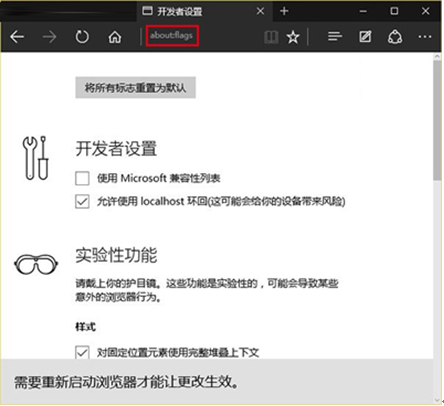The width and height of the screenshot is (444, 406).
Task: Enable 使用 Microsoft 兼容性列表 checkbox
Action: pos(82,178)
